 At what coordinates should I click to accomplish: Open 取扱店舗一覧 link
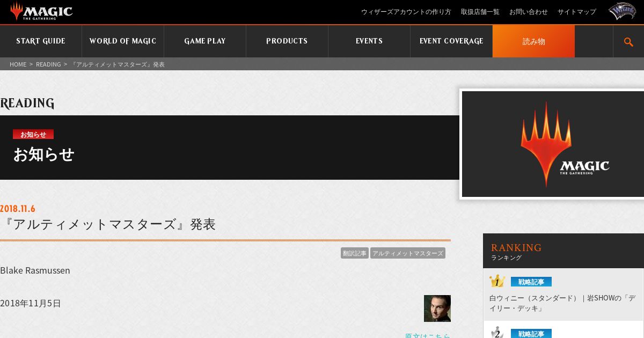click(480, 12)
